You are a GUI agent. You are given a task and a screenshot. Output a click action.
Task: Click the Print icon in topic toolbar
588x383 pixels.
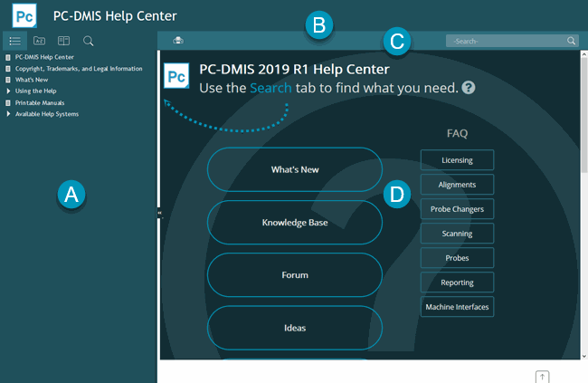[x=178, y=41]
